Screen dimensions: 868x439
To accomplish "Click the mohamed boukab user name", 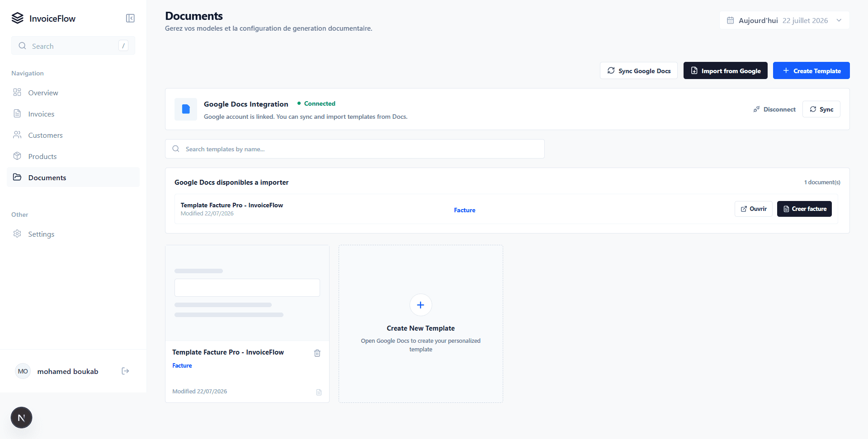I will tap(68, 371).
